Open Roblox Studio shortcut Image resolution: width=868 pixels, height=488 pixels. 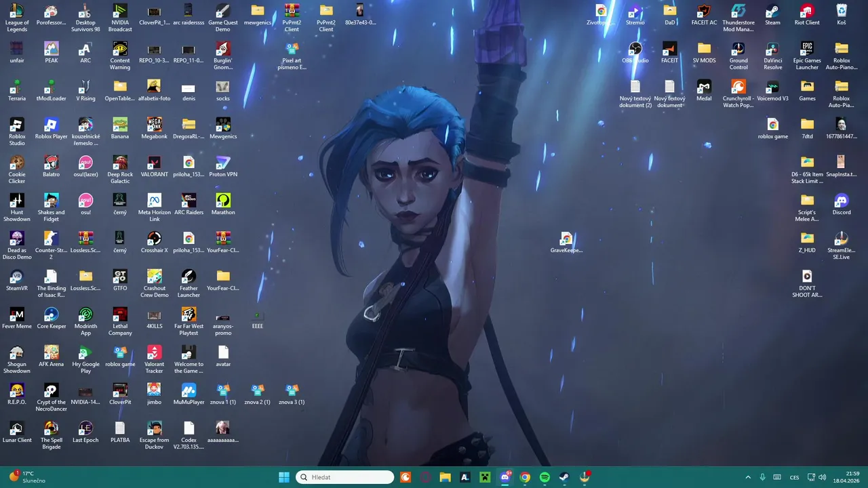pyautogui.click(x=17, y=131)
